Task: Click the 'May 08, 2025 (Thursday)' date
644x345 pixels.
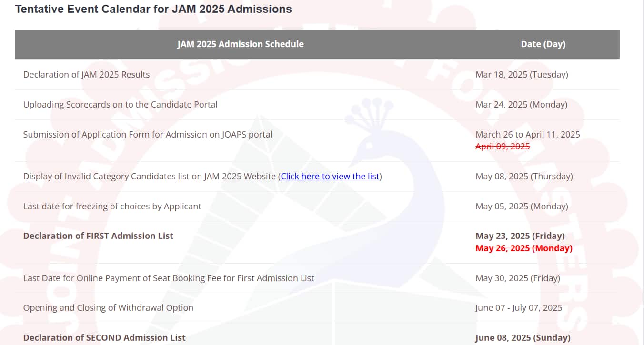Action: (x=524, y=176)
